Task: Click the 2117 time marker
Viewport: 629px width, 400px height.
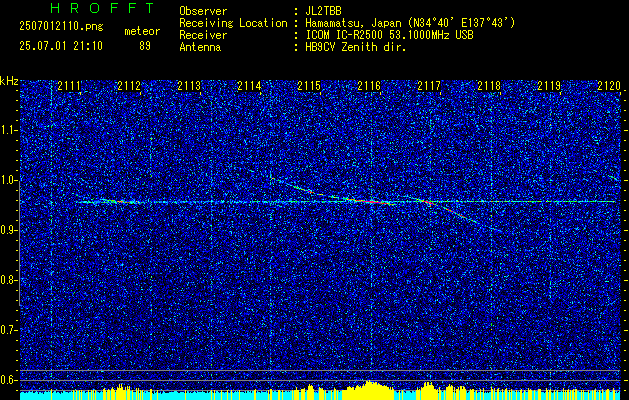Action: (429, 86)
